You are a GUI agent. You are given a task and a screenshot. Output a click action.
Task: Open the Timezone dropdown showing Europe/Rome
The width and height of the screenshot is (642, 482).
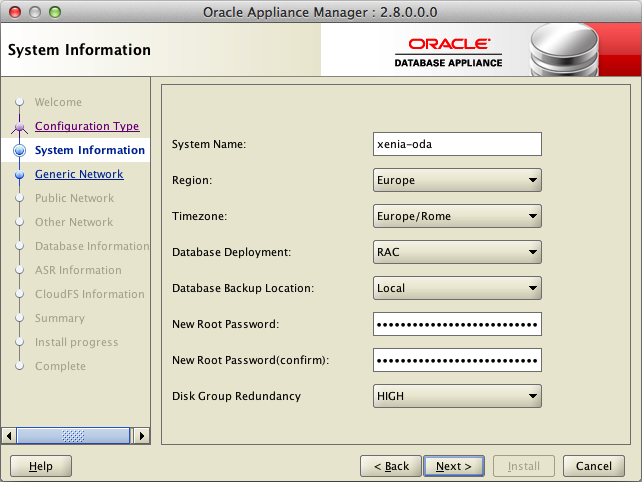[457, 216]
